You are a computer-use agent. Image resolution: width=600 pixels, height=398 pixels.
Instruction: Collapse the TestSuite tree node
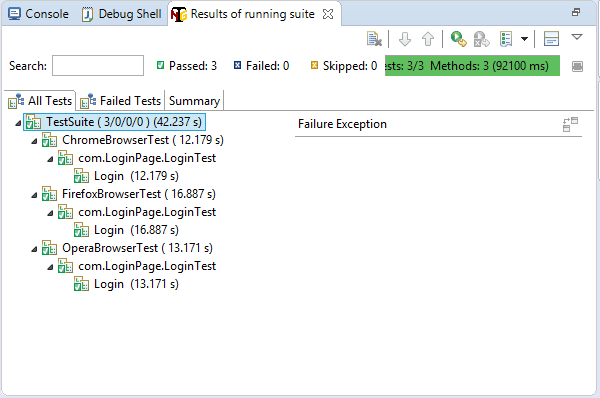(x=18, y=123)
